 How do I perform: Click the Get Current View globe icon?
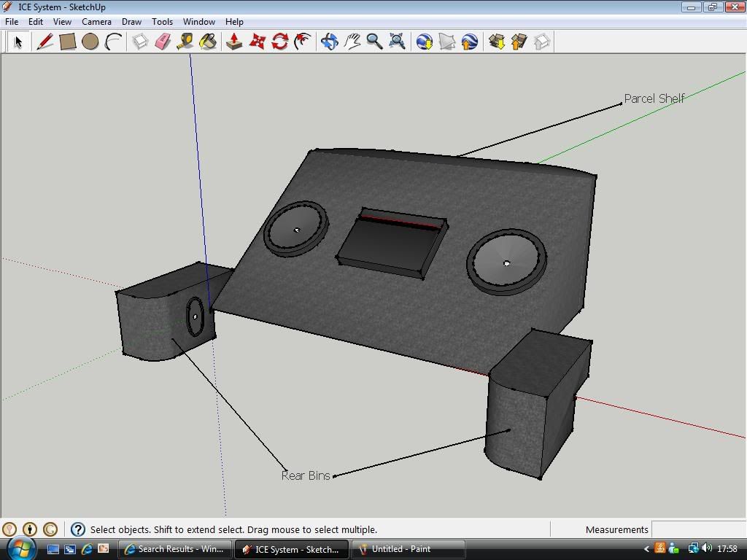424,42
